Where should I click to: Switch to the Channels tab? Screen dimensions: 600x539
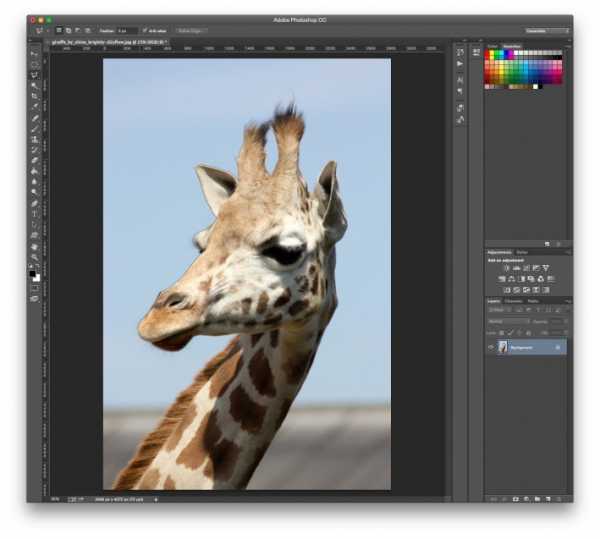pos(513,300)
